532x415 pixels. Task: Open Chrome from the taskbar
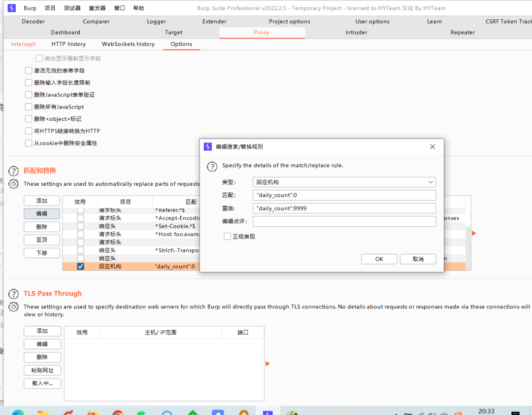[x=118, y=412]
